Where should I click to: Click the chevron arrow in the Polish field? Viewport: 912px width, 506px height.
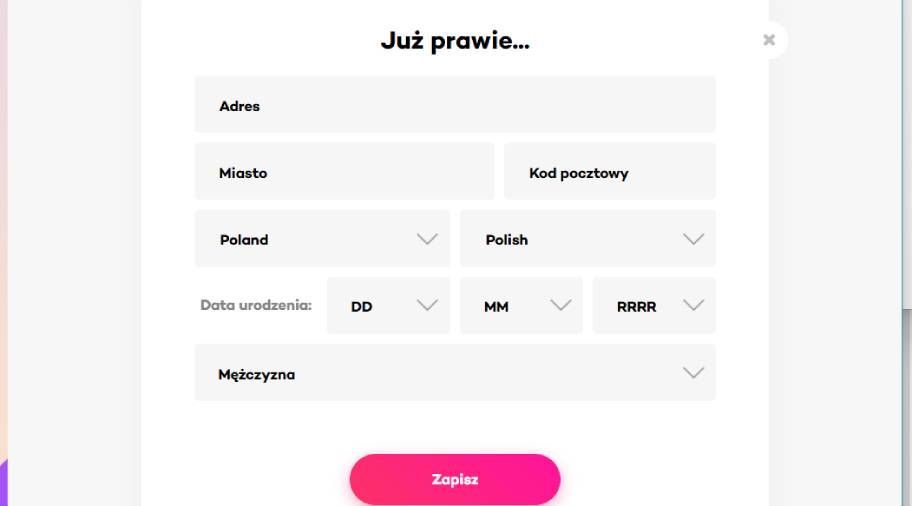(x=693, y=239)
